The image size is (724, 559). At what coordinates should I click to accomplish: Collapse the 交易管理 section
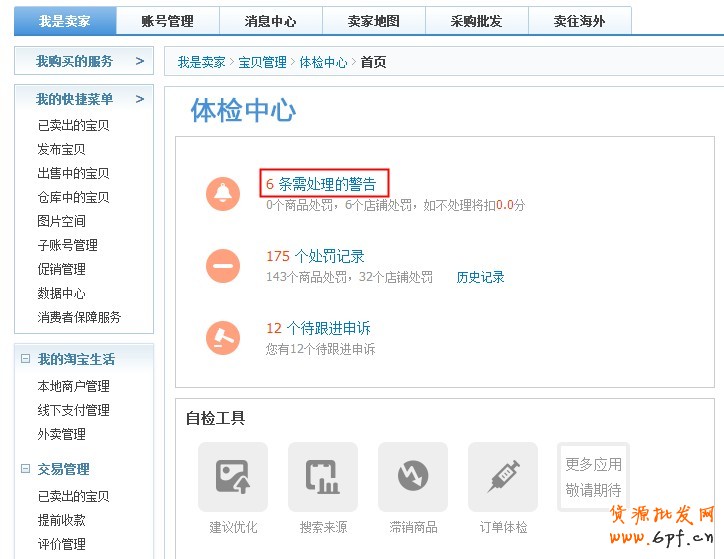click(26, 469)
